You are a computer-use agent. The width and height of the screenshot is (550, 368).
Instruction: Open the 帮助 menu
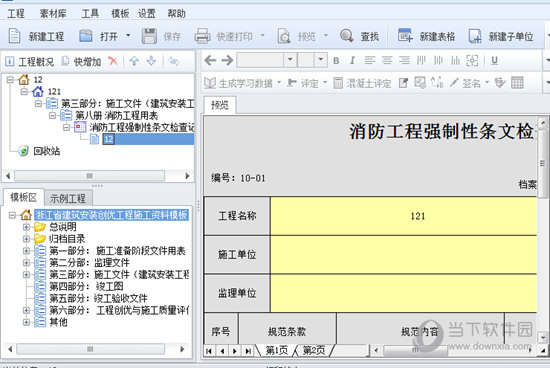(x=176, y=14)
